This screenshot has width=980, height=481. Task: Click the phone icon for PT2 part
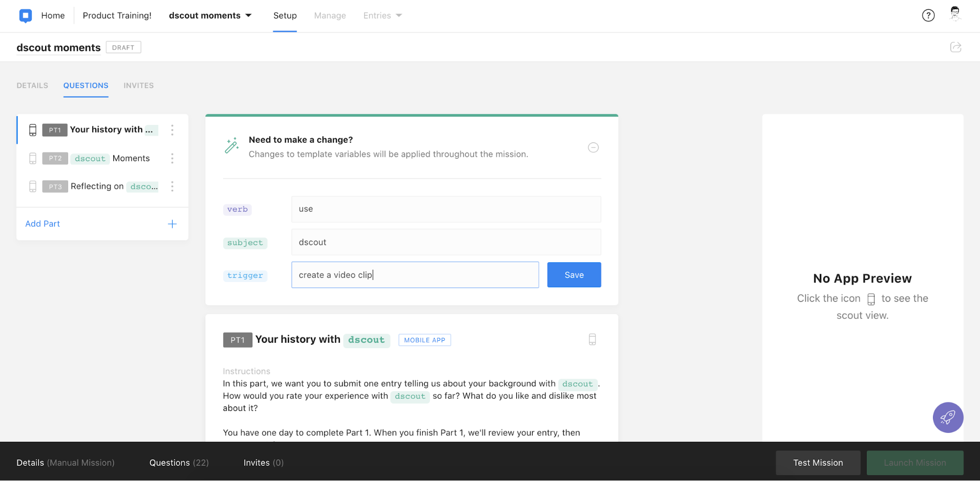click(33, 158)
